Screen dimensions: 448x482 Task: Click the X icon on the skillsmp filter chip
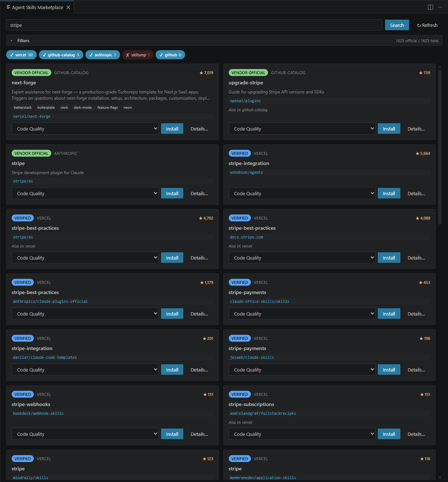tap(128, 55)
